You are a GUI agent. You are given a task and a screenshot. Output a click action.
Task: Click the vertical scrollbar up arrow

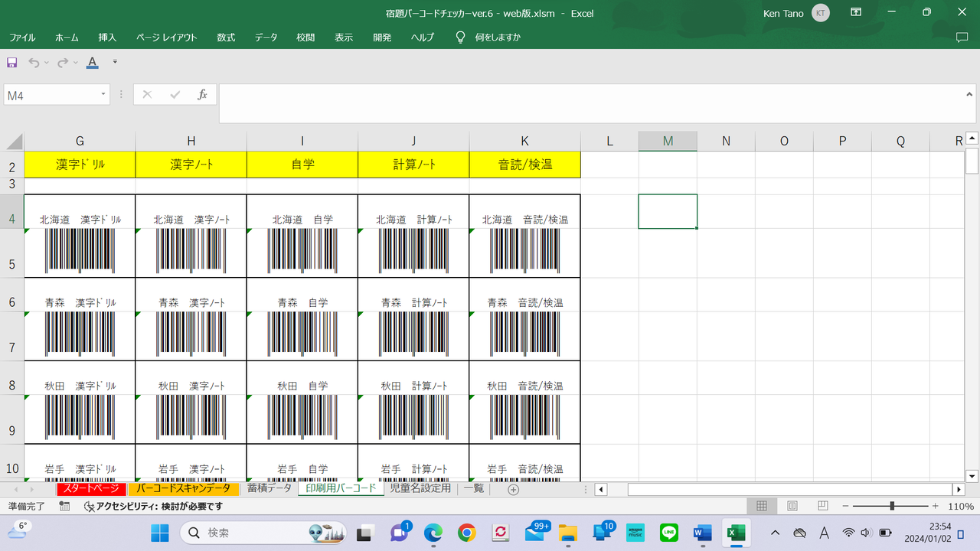coord(972,139)
